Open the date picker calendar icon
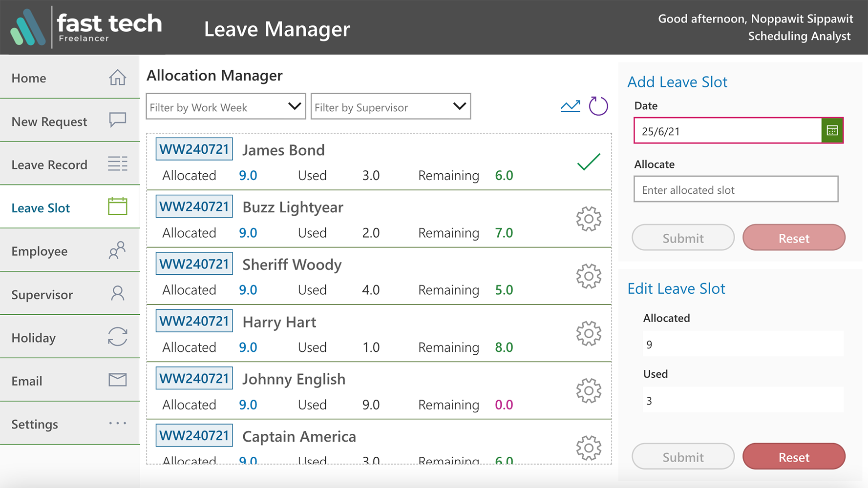The height and width of the screenshot is (488, 868). pyautogui.click(x=832, y=131)
